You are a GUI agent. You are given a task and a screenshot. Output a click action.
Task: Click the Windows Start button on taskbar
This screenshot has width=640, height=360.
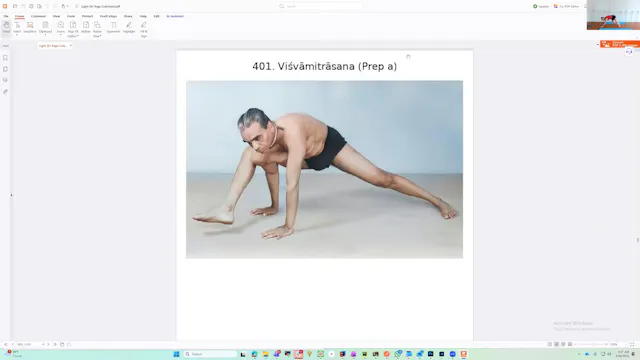(176, 354)
